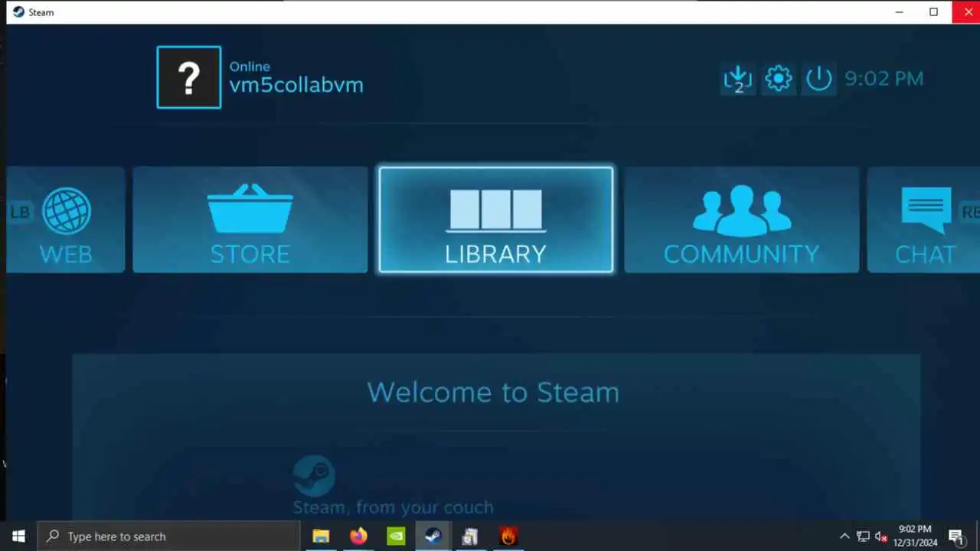Click the Online status text
The height and width of the screenshot is (551, 980).
pyautogui.click(x=250, y=67)
